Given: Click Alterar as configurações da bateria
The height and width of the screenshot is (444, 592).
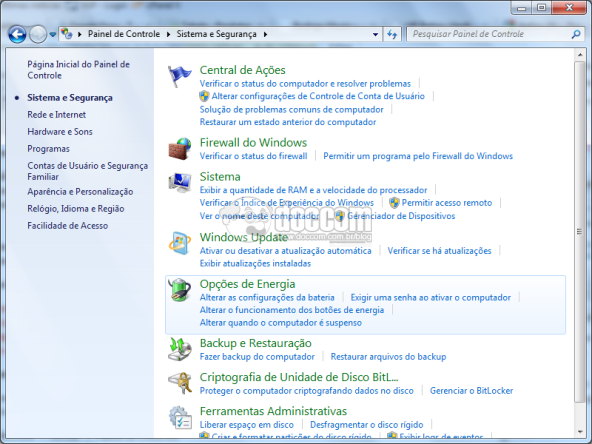Looking at the screenshot, I should tap(267, 298).
